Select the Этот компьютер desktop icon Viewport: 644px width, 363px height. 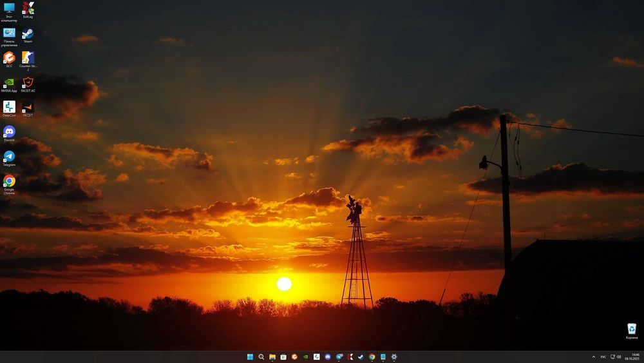pos(9,12)
